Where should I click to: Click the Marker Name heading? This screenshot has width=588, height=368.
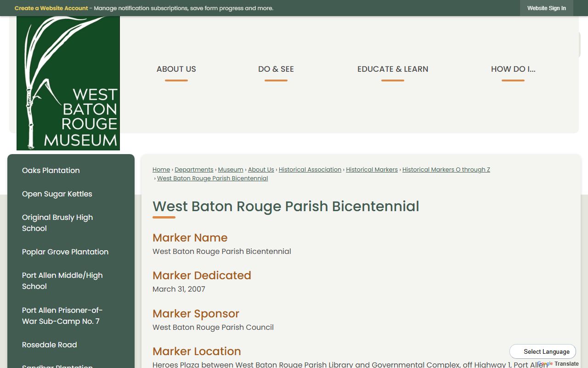(190, 238)
